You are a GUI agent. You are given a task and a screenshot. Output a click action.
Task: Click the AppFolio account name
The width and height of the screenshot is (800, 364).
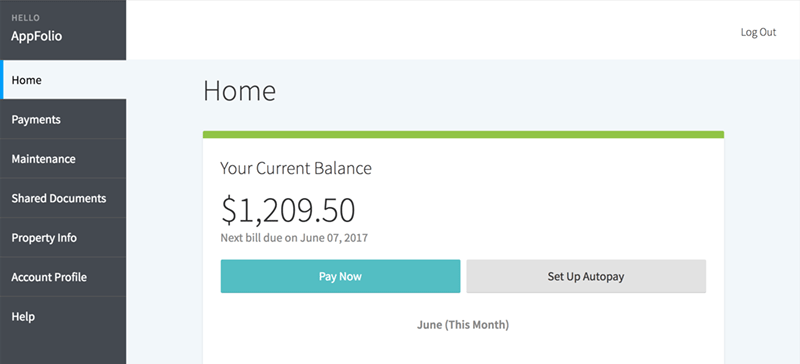coord(37,37)
